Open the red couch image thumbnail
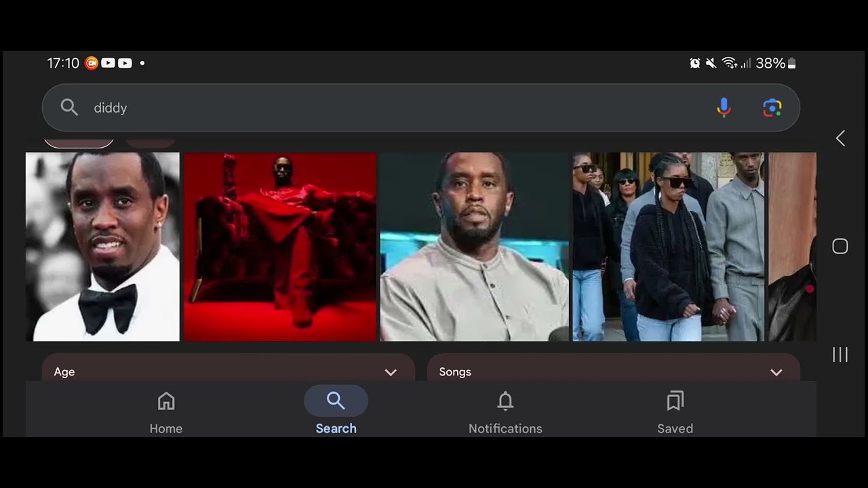 coord(279,247)
